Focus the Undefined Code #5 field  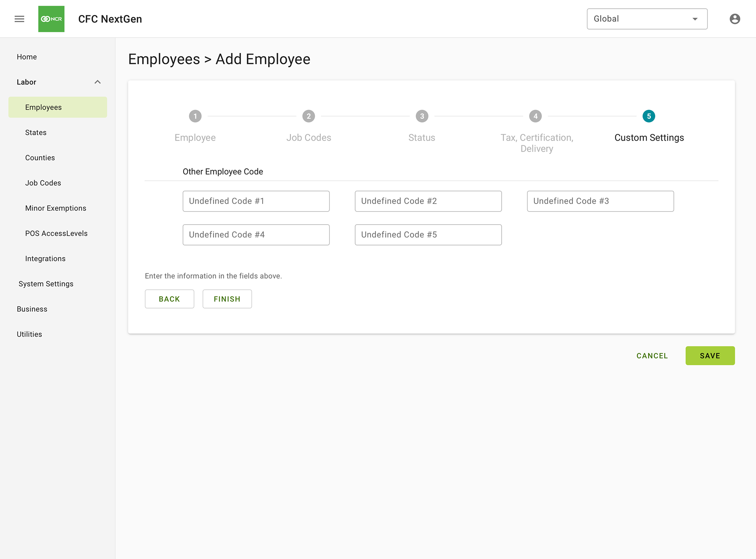coord(428,235)
